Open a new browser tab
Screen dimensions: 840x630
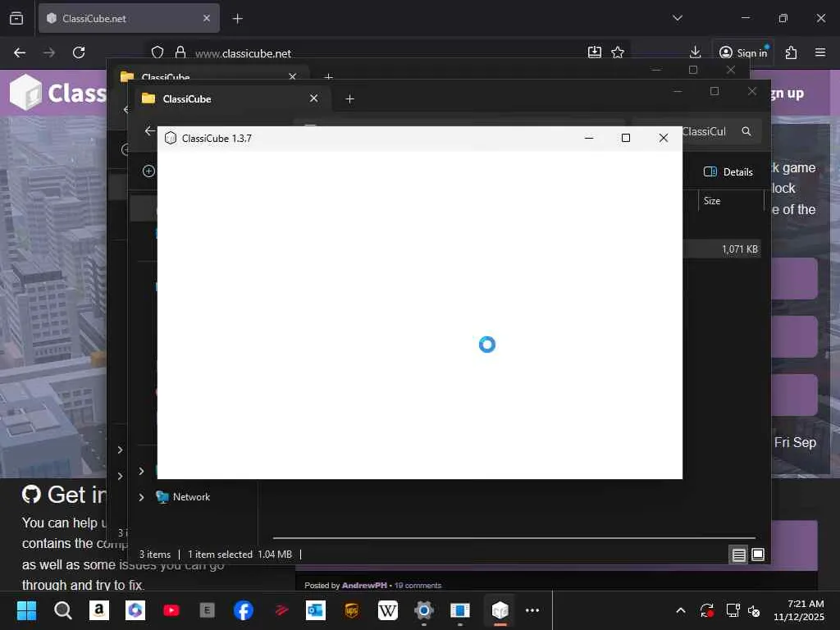(237, 19)
